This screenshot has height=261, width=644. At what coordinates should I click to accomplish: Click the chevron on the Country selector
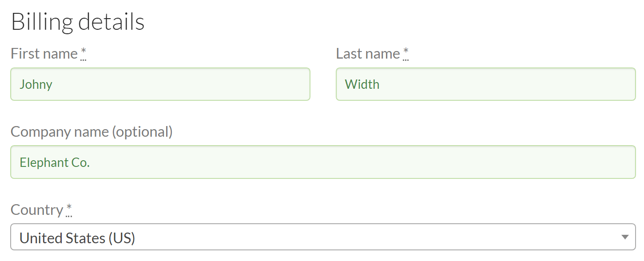point(625,237)
